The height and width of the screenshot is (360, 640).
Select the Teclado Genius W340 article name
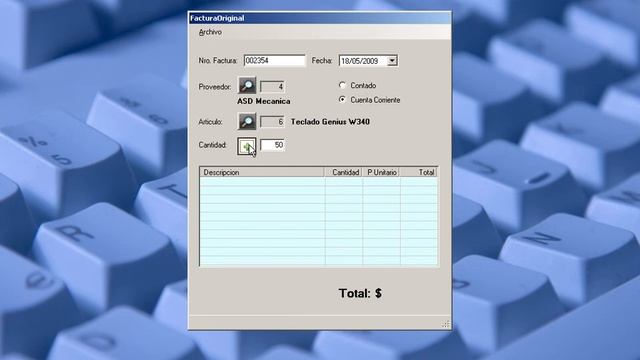330,122
